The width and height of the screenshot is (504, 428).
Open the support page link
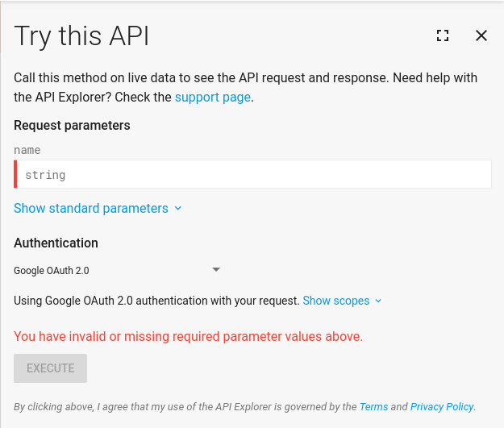point(213,98)
